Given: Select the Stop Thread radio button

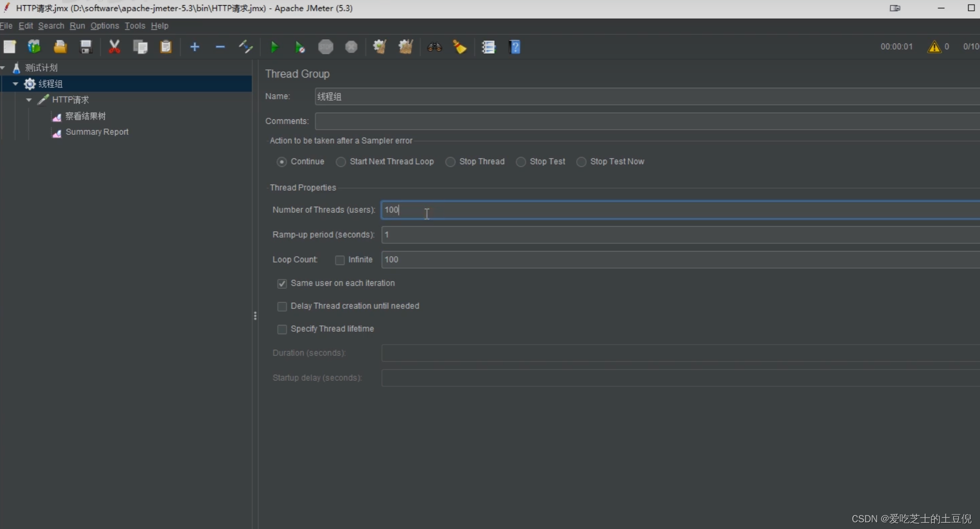Looking at the screenshot, I should pos(450,162).
